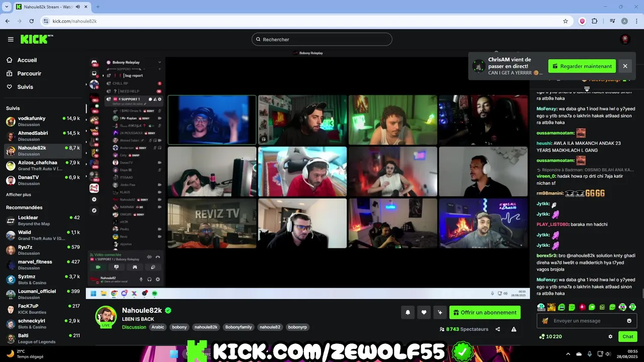The image size is (644, 362).
Task: Click Nahoule82k streamer avatar with LIVE badge
Action: [x=106, y=317]
